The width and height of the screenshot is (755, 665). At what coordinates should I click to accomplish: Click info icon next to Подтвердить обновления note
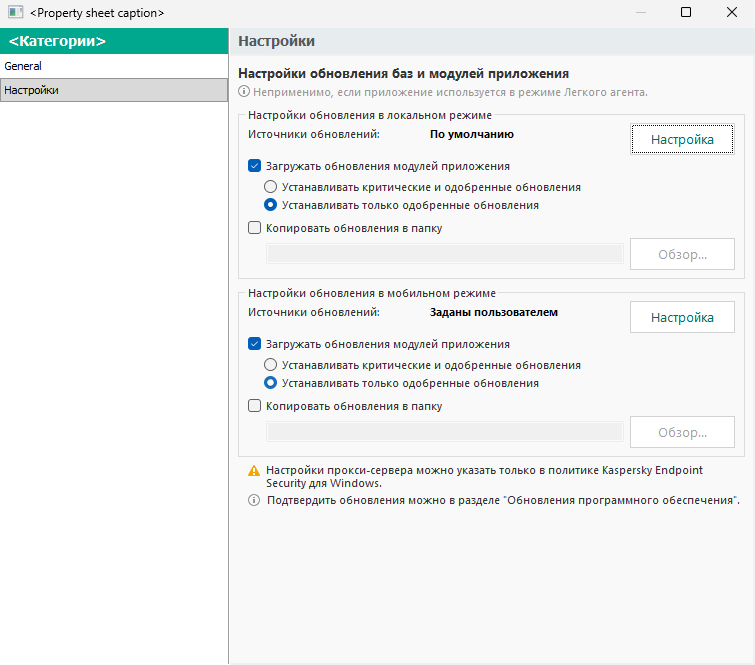point(254,500)
